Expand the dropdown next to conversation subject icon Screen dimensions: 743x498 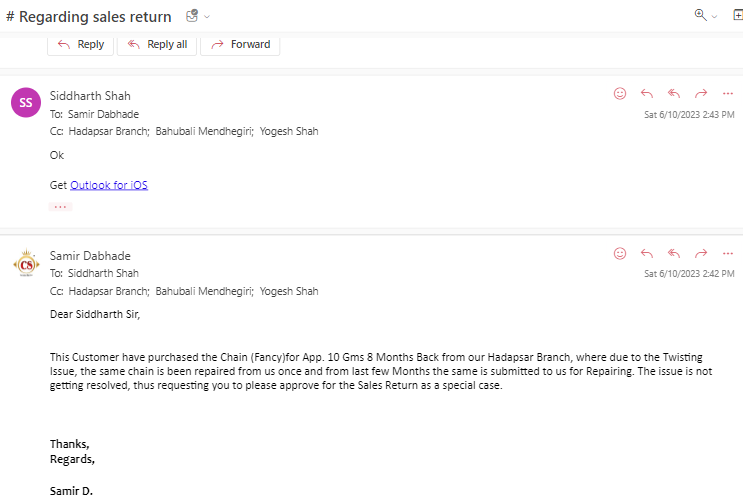point(207,17)
